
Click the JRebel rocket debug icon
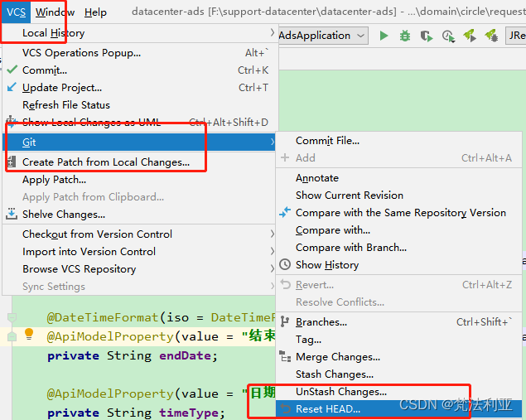pos(491,36)
